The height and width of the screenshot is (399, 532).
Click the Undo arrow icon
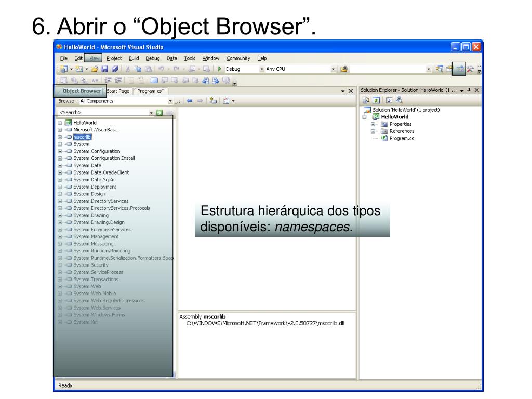pyautogui.click(x=161, y=69)
